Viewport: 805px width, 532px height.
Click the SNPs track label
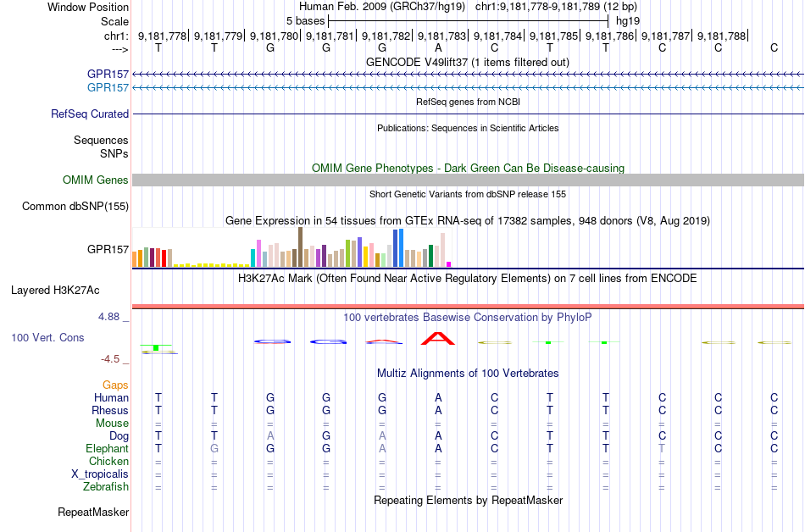tap(114, 153)
